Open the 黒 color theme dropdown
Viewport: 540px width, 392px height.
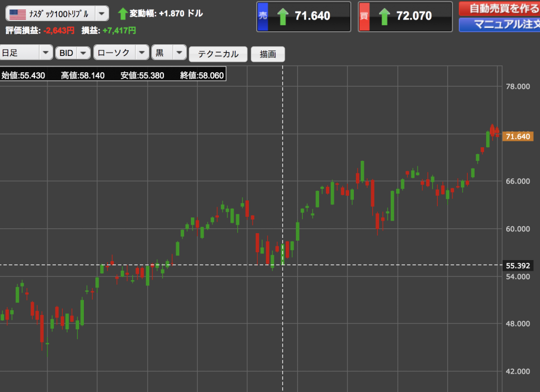[169, 53]
